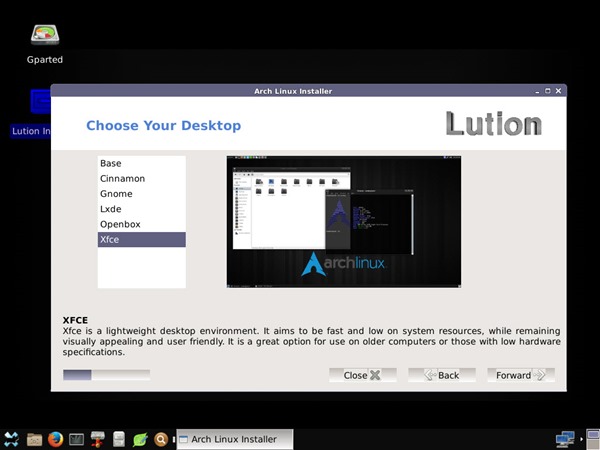The image size is (600, 450).
Task: Maximize the Arch Linux Installer window
Action: pyautogui.click(x=548, y=91)
